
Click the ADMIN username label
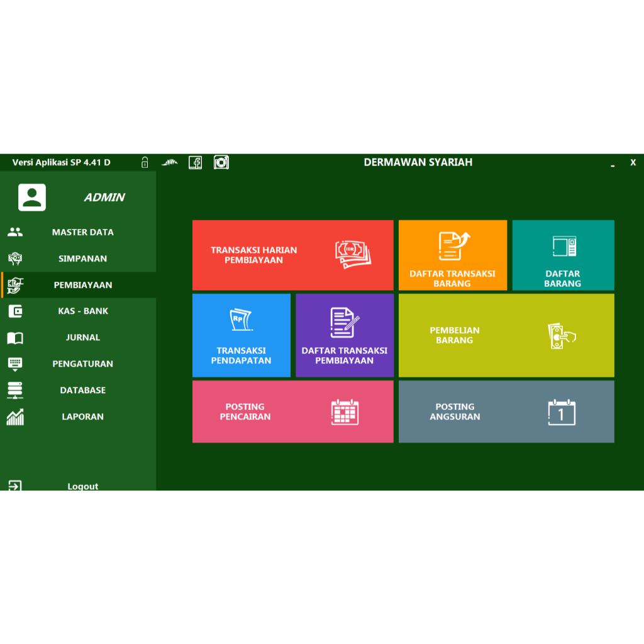[104, 197]
